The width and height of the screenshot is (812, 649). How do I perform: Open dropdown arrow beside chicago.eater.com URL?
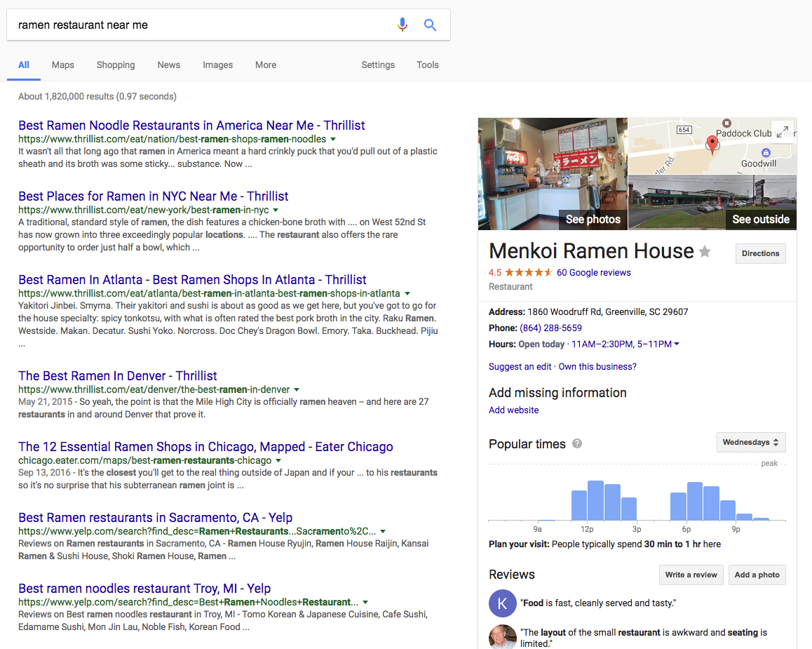pos(278,460)
